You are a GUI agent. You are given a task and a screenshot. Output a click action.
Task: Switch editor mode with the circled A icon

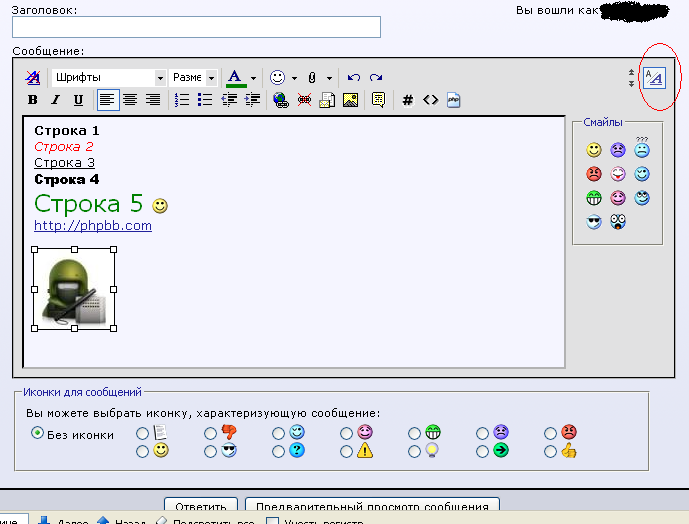(x=653, y=77)
